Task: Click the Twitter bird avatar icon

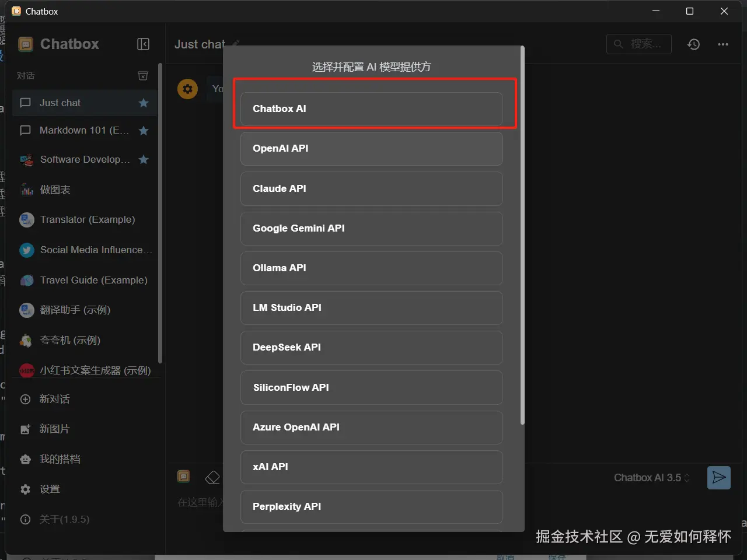Action: (x=27, y=250)
